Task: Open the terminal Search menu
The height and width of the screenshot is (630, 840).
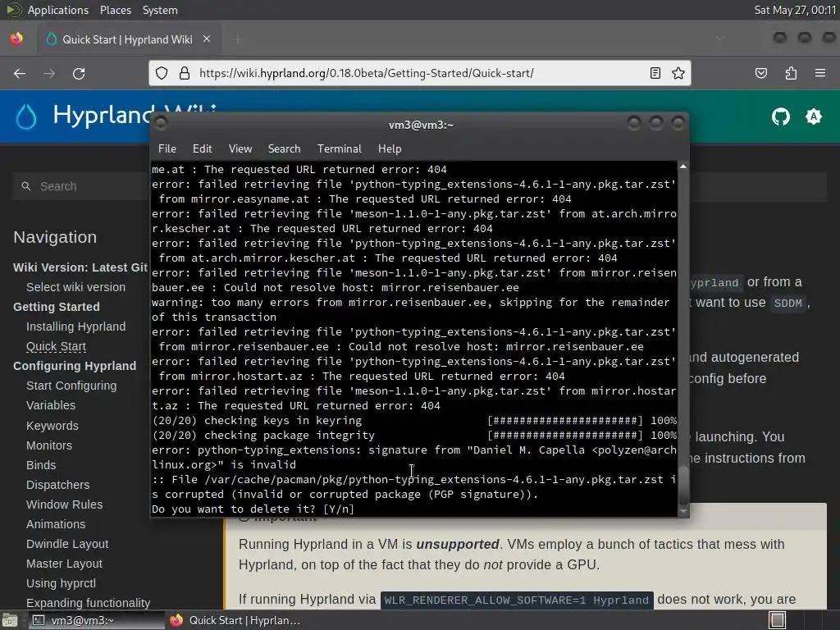Action: pyautogui.click(x=285, y=149)
